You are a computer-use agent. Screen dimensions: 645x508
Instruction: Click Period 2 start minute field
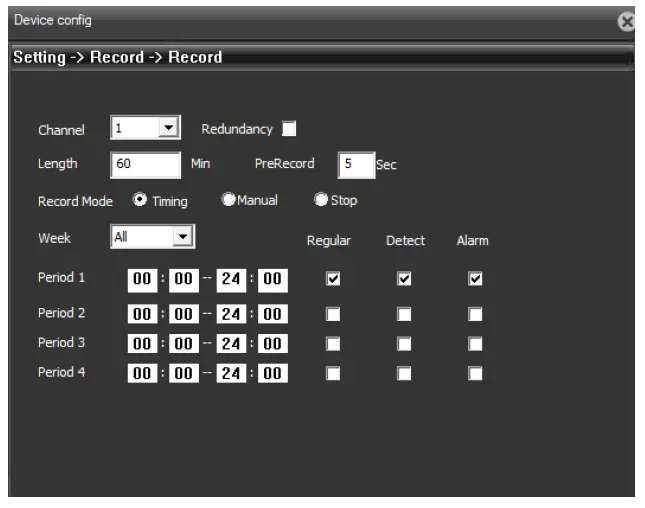coord(184,314)
